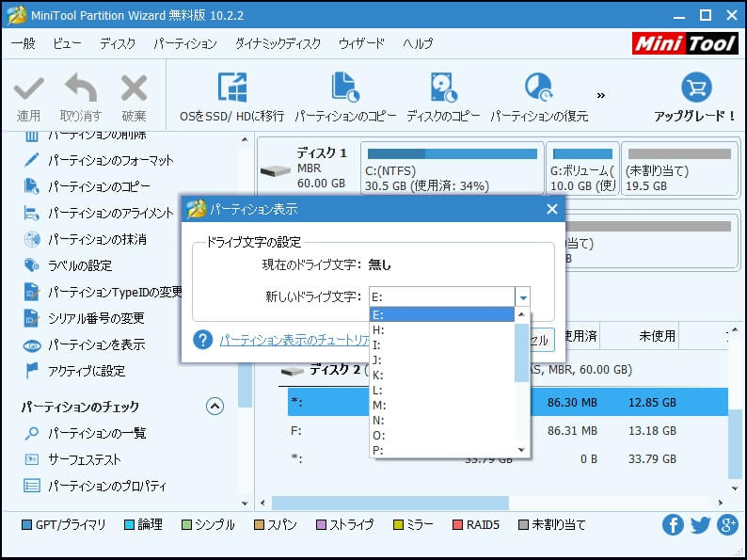Click the Discard (破棄) X icon
747x560 pixels.
point(134,88)
